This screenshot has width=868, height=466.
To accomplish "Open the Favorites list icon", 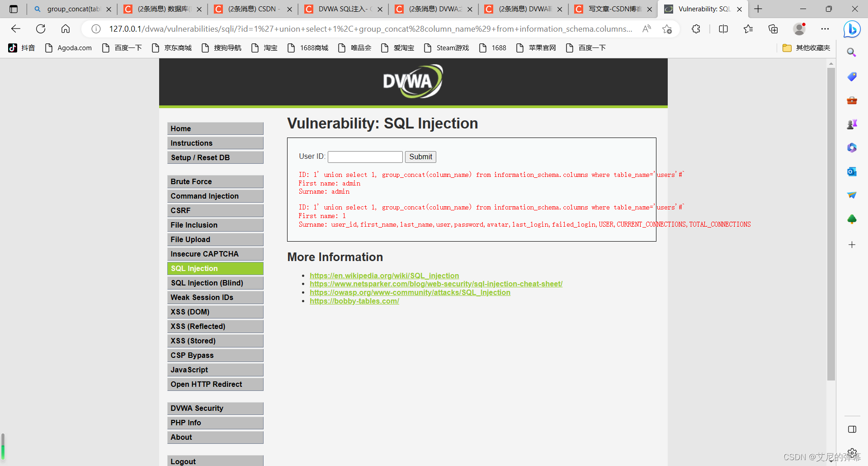I will click(748, 29).
